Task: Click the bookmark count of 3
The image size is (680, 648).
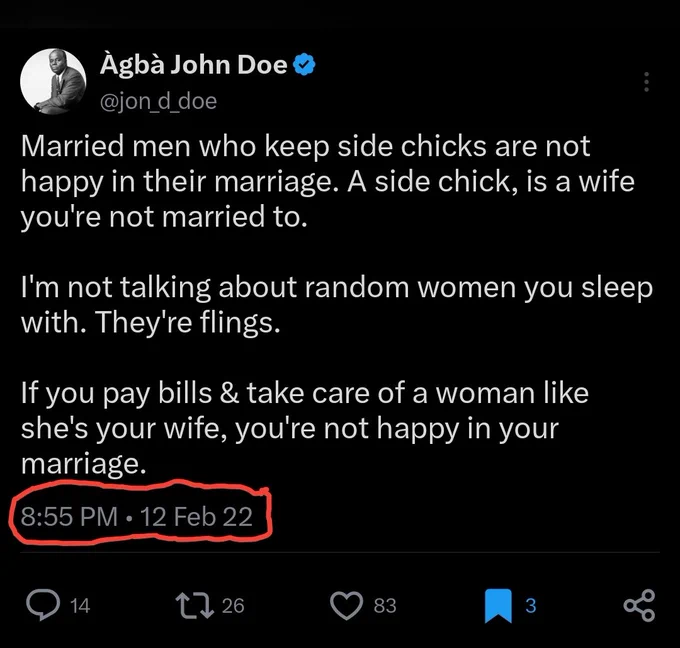Action: (x=531, y=606)
